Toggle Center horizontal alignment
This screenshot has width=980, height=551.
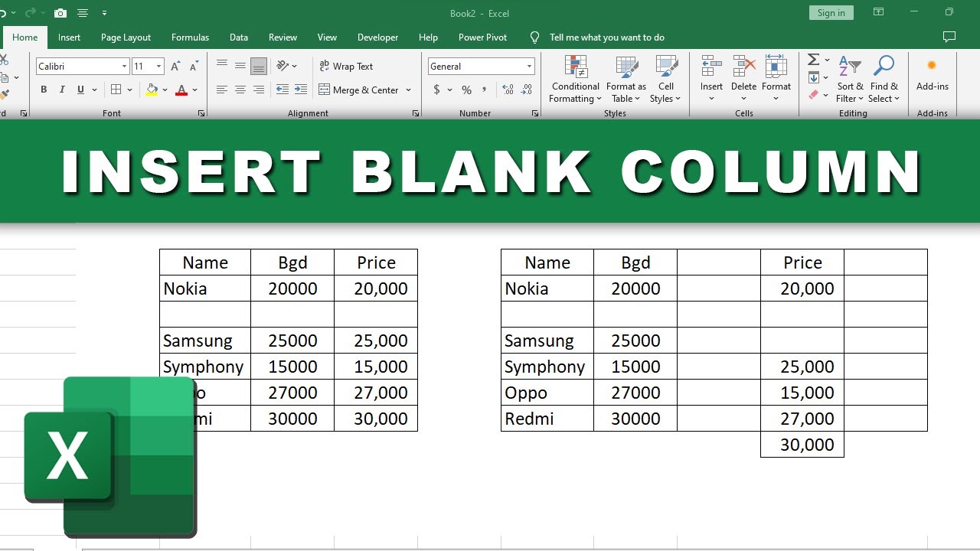click(240, 90)
